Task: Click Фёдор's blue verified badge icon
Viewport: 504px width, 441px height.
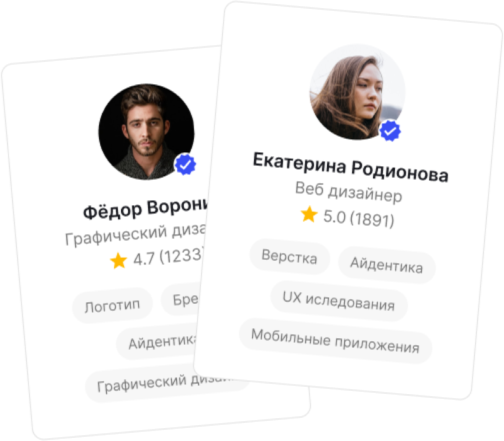Action: coord(185,164)
